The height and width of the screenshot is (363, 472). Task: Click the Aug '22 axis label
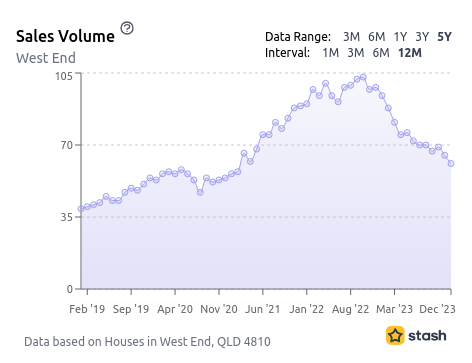350,309
